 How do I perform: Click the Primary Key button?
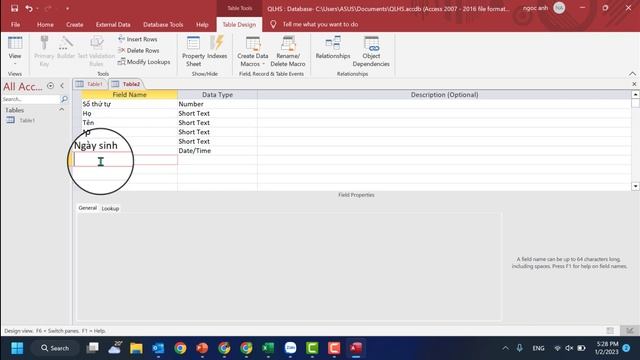tap(44, 51)
